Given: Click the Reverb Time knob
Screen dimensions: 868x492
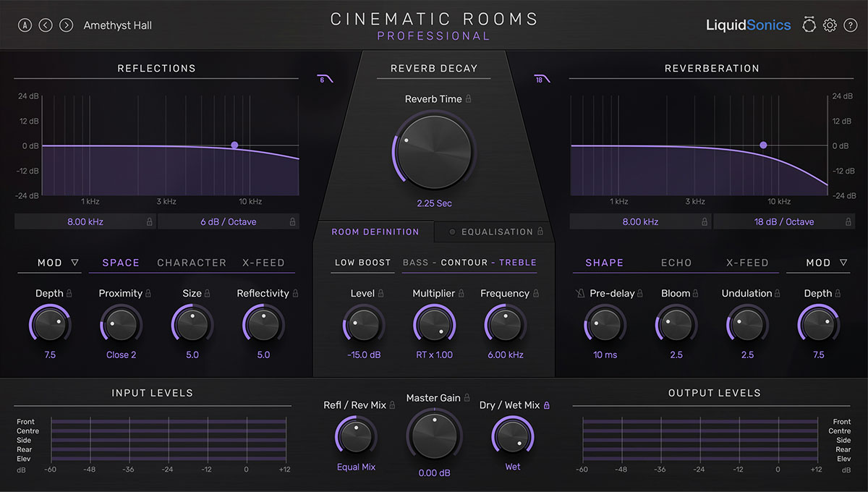Looking at the screenshot, I should point(435,153).
